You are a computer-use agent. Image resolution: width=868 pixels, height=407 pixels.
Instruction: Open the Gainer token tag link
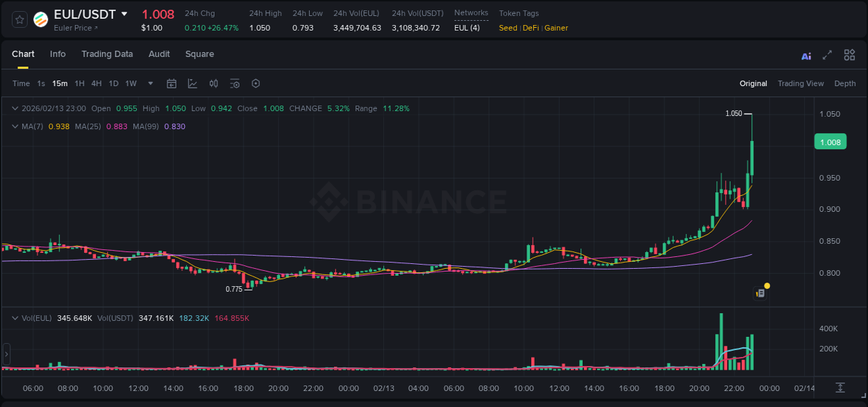(x=556, y=28)
